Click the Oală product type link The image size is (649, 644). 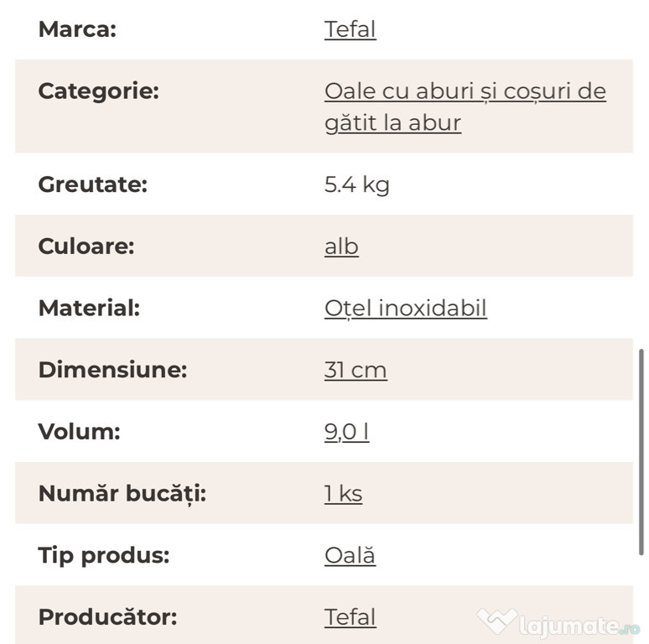click(350, 555)
